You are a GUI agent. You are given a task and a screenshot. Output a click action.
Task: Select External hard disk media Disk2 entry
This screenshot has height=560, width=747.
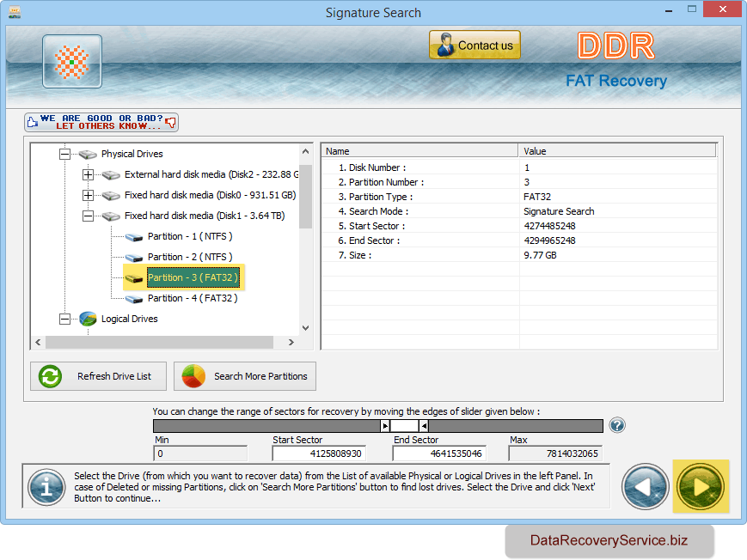click(211, 174)
